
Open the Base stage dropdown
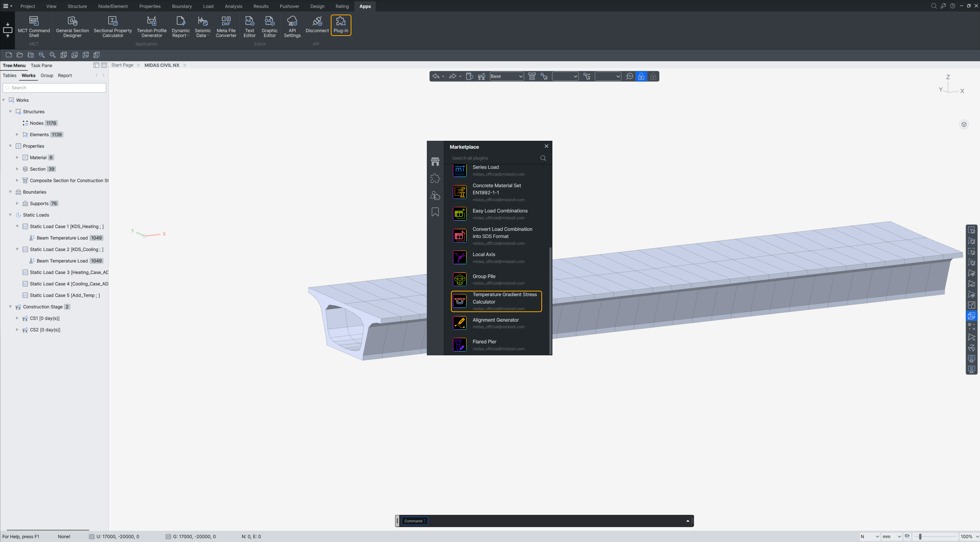[506, 76]
